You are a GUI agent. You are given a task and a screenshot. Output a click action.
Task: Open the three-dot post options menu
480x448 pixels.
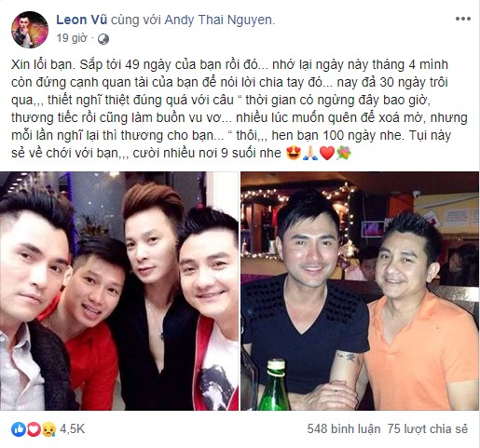click(463, 19)
